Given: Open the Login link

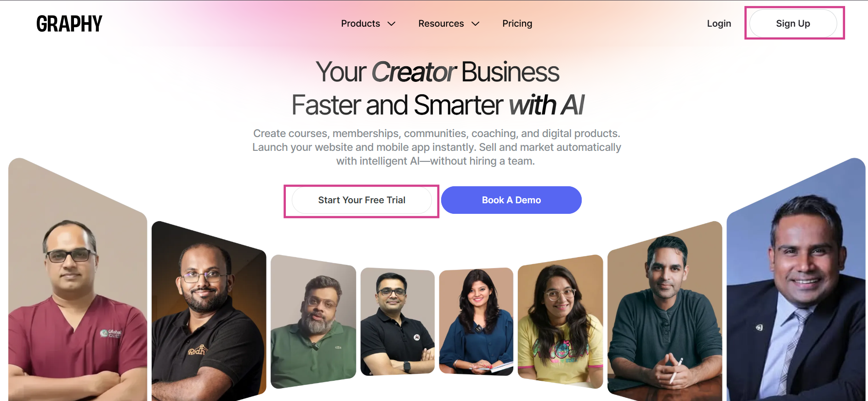Looking at the screenshot, I should 719,23.
